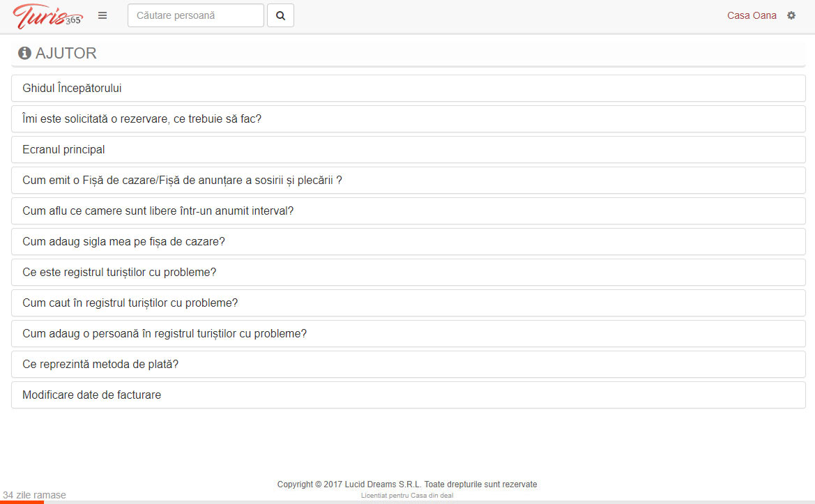Expand Ce este registrul turiștilor cu probleme
The width and height of the screenshot is (815, 504).
click(409, 273)
